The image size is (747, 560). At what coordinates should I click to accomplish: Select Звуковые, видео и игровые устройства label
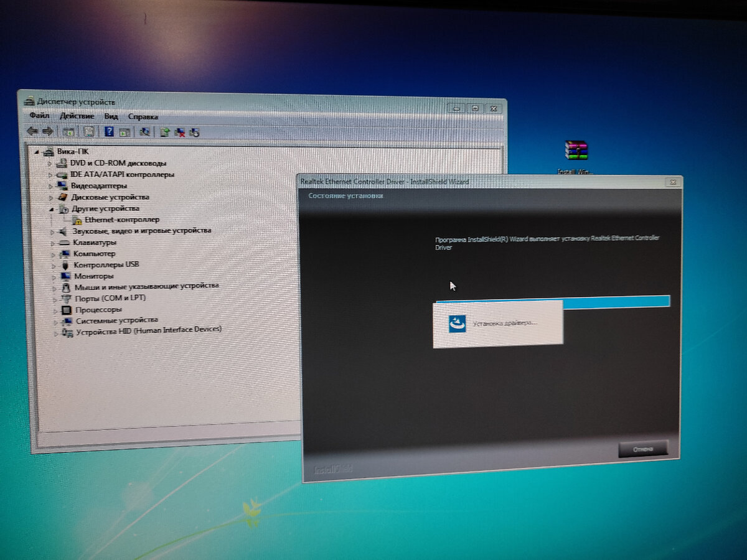[x=141, y=230]
